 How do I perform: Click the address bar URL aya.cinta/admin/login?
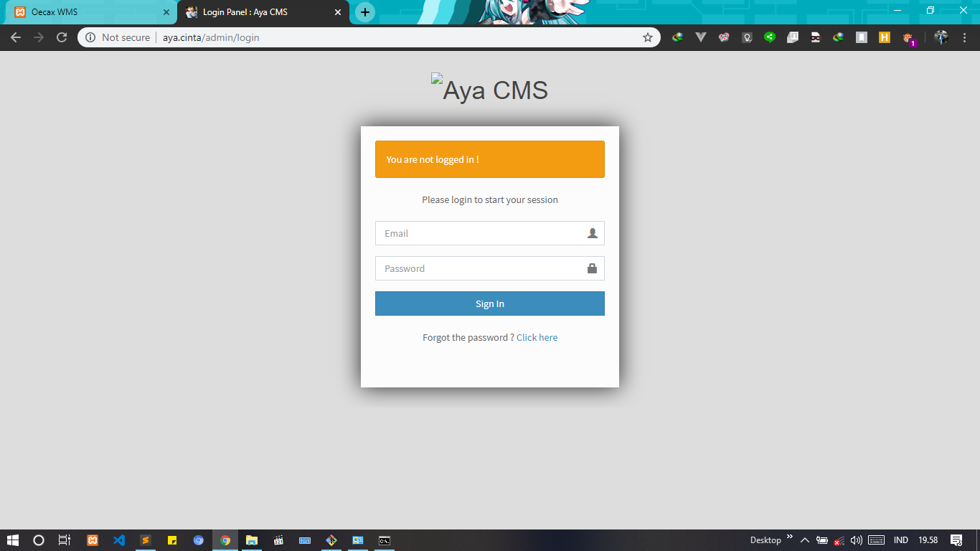211,37
